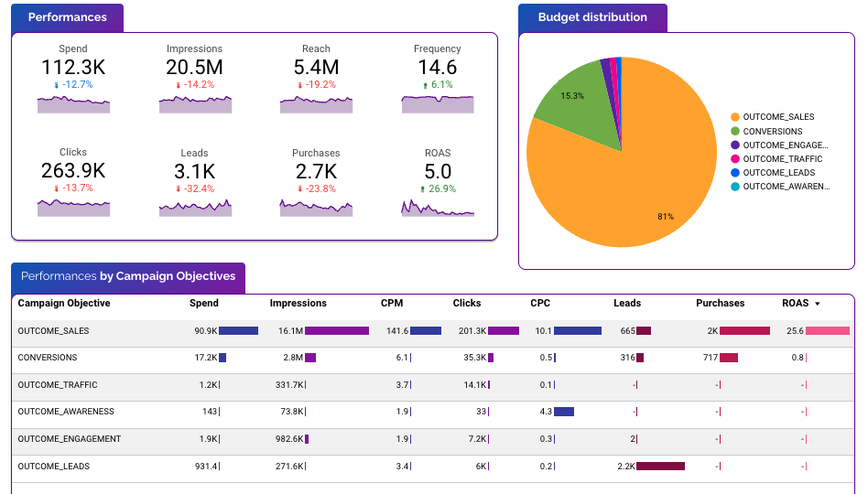868x494 pixels.
Task: Click the teal OUTCOME_AWAREN legend dot
Action: coord(735,187)
